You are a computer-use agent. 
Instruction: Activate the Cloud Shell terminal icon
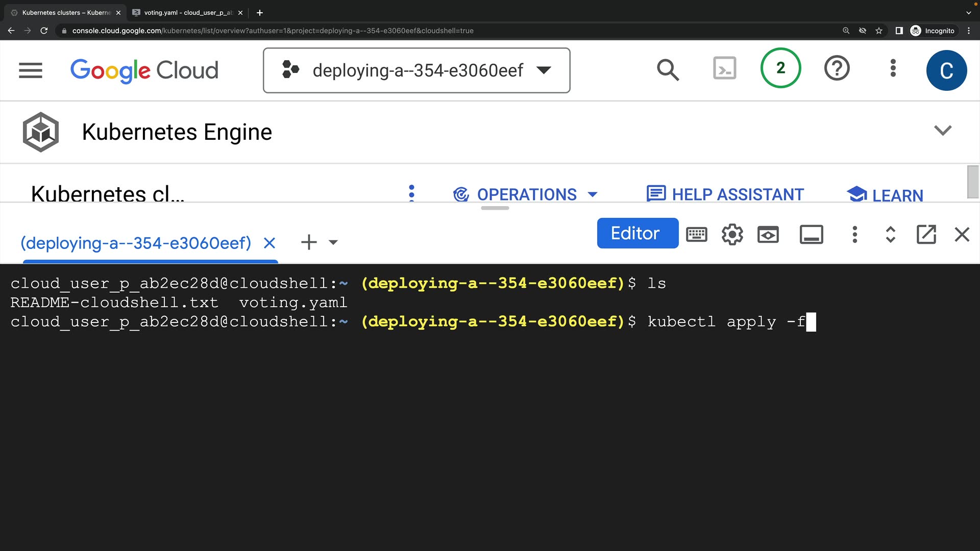coord(724,68)
